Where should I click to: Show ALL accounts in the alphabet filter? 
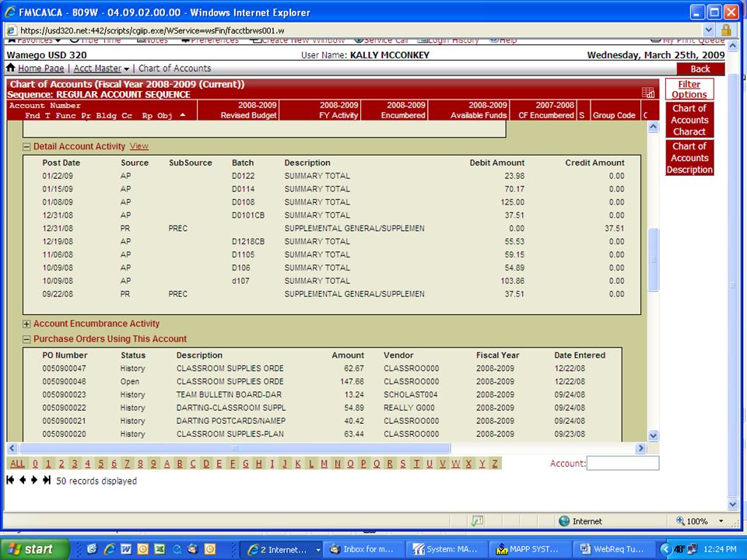18,464
